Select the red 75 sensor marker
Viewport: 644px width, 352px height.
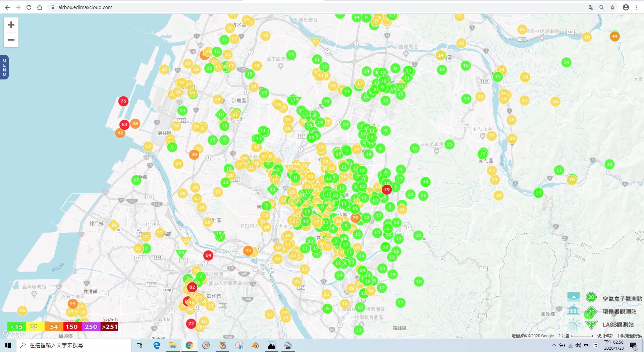click(x=123, y=101)
